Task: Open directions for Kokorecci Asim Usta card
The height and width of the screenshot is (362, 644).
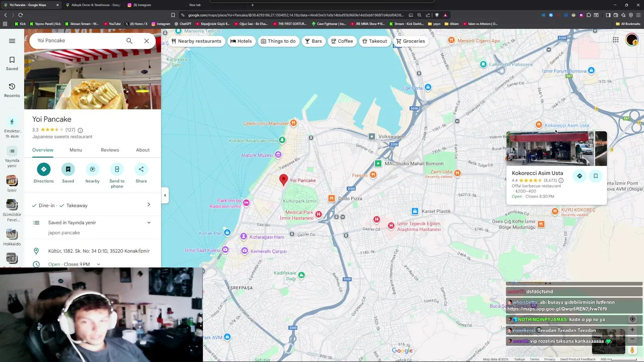Action: (x=580, y=176)
